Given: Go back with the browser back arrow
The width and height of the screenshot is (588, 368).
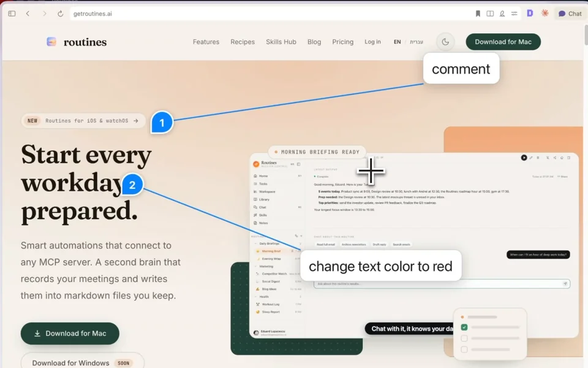Looking at the screenshot, I should pyautogui.click(x=28, y=13).
